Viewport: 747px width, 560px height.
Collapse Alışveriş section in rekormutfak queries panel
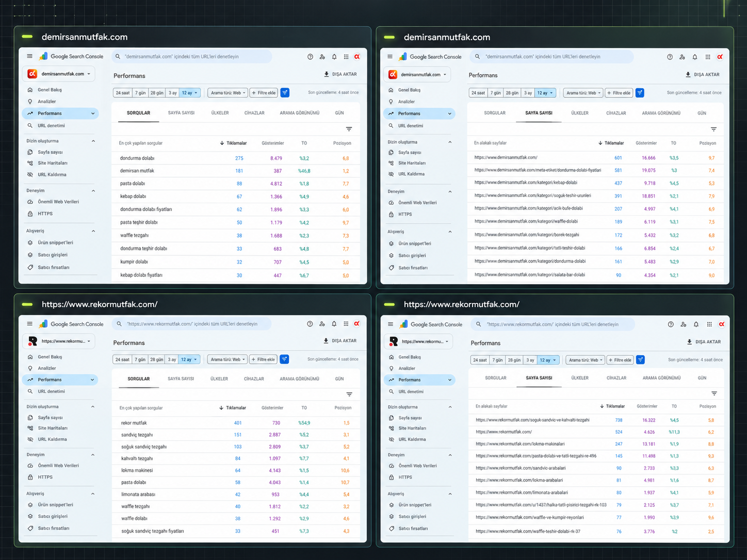click(93, 493)
